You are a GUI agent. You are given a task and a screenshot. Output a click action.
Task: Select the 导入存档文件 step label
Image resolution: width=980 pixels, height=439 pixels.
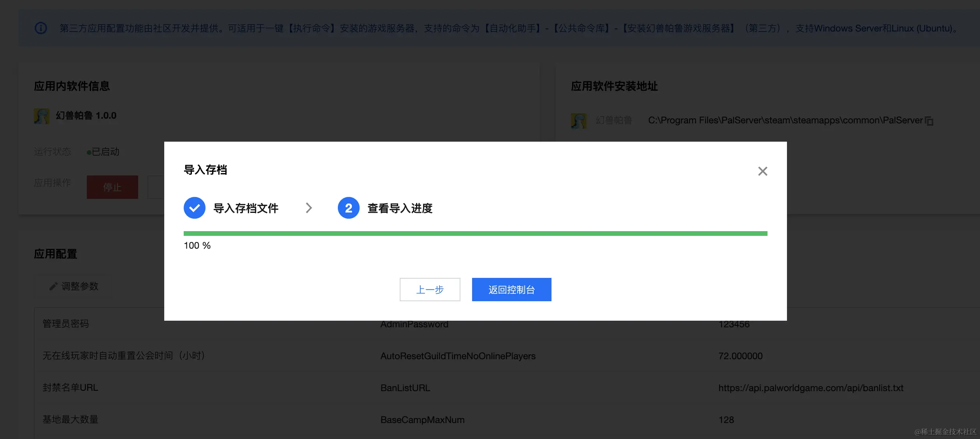click(x=246, y=208)
